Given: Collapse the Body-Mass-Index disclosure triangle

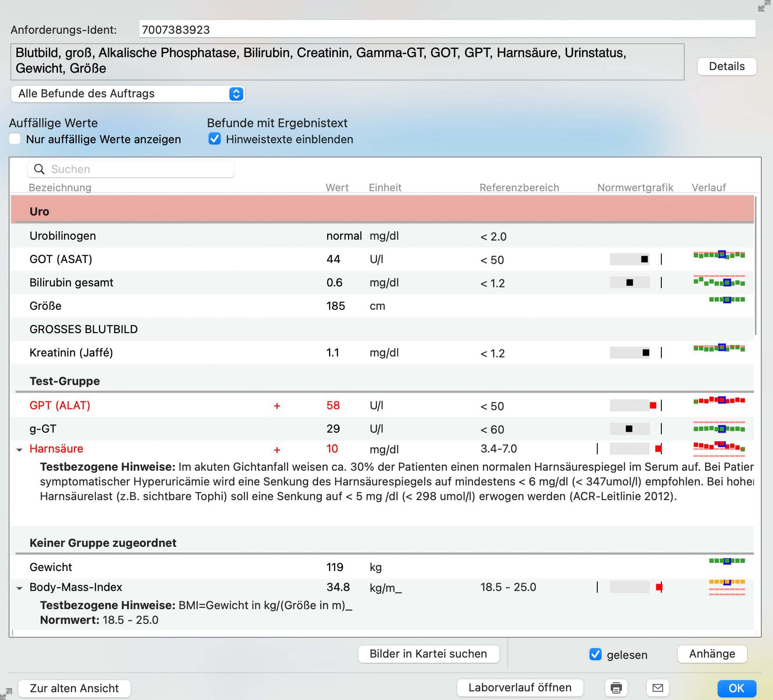Looking at the screenshot, I should (x=19, y=588).
